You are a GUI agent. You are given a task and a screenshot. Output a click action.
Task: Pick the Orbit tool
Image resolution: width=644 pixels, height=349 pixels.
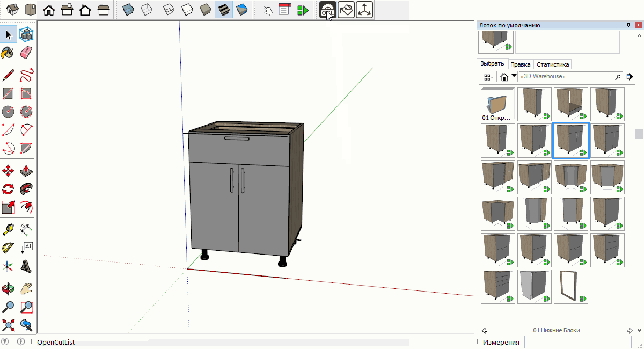[8, 289]
